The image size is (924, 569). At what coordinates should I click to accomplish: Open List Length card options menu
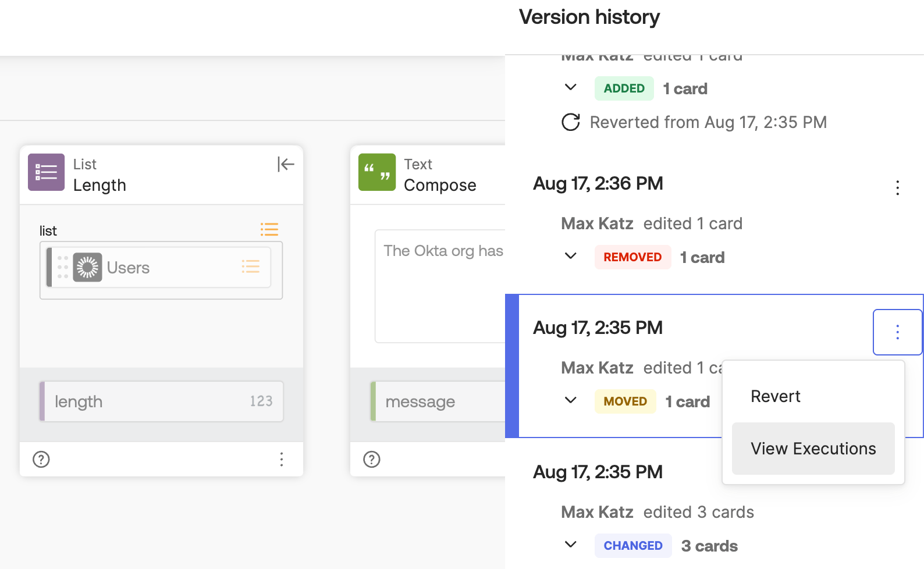click(x=282, y=460)
